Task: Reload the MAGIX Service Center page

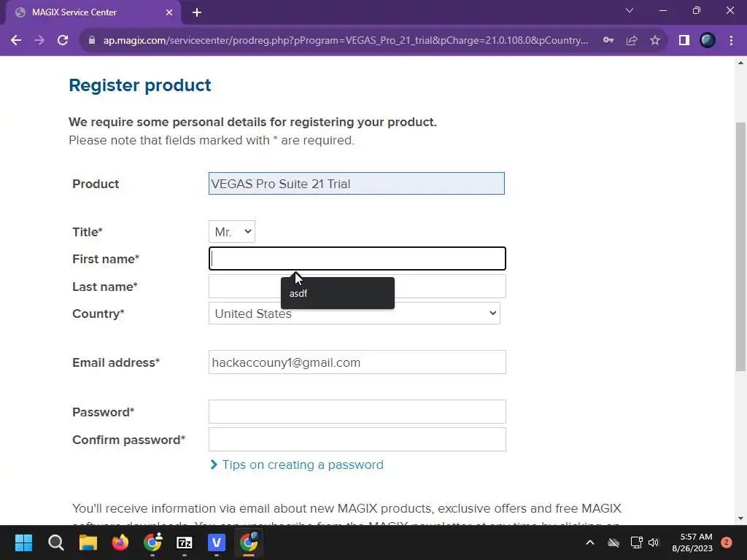Action: pyautogui.click(x=63, y=41)
